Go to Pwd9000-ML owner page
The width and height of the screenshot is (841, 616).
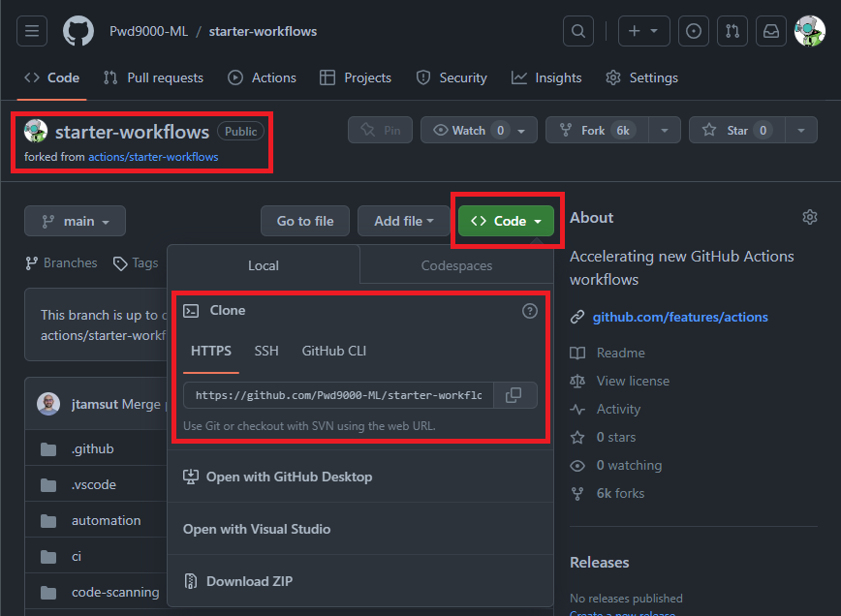pos(148,31)
